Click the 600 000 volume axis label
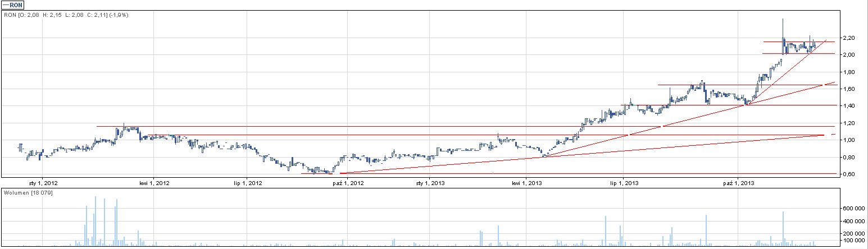868x249 pixels. [x=853, y=209]
